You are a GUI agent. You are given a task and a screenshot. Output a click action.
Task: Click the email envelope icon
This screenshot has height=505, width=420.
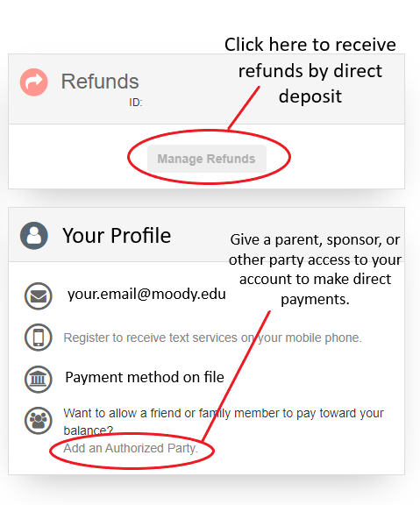[x=39, y=296]
